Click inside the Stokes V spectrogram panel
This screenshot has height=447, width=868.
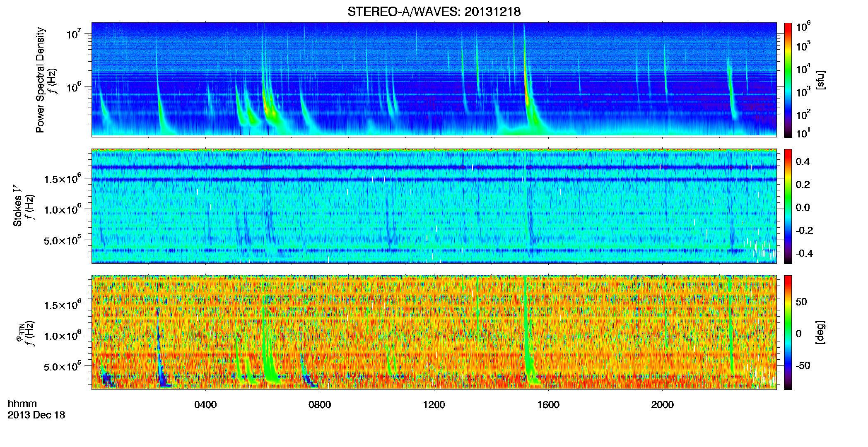(434, 206)
